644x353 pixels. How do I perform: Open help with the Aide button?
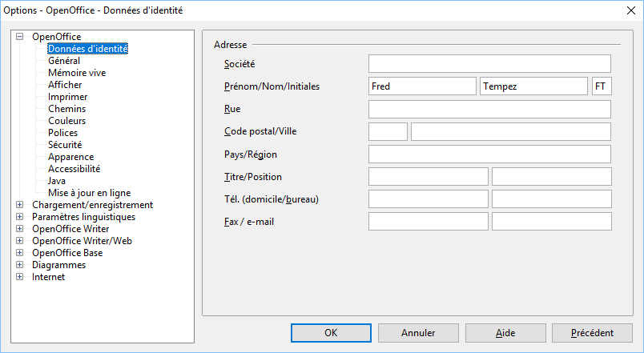click(x=505, y=333)
